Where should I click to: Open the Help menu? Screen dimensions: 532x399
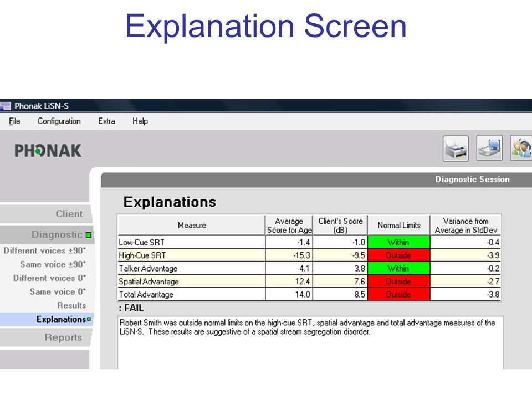(140, 121)
